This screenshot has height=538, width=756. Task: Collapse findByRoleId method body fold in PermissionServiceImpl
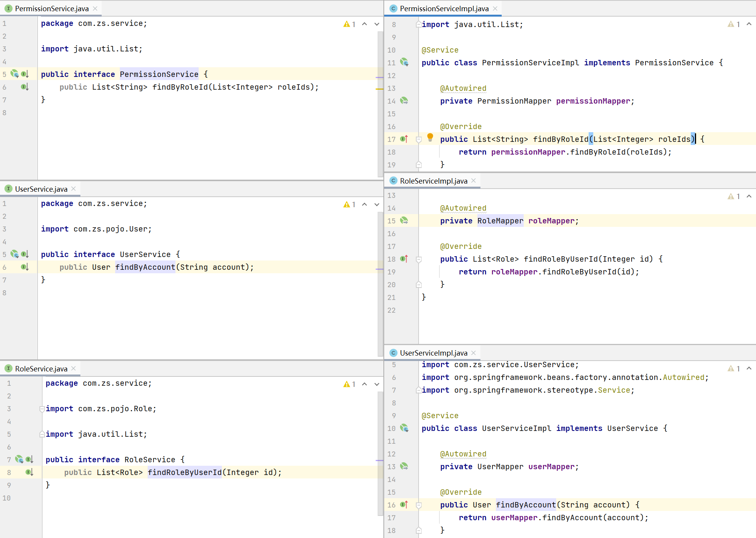(419, 140)
